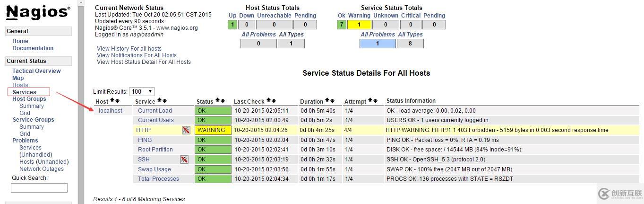644x204 pixels.
Task: Sort Service column descending with down arrow
Action: [165, 101]
